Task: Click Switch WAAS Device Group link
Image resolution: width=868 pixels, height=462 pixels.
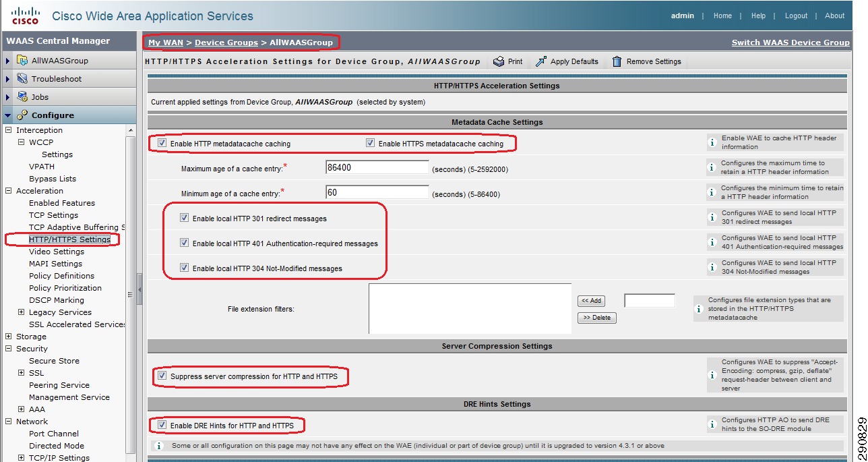Action: [790, 42]
